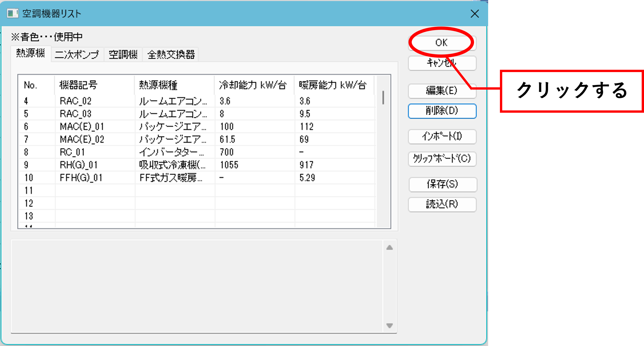Copy the list with the クリップボード(C) button
The width and height of the screenshot is (644, 346).
point(442,159)
